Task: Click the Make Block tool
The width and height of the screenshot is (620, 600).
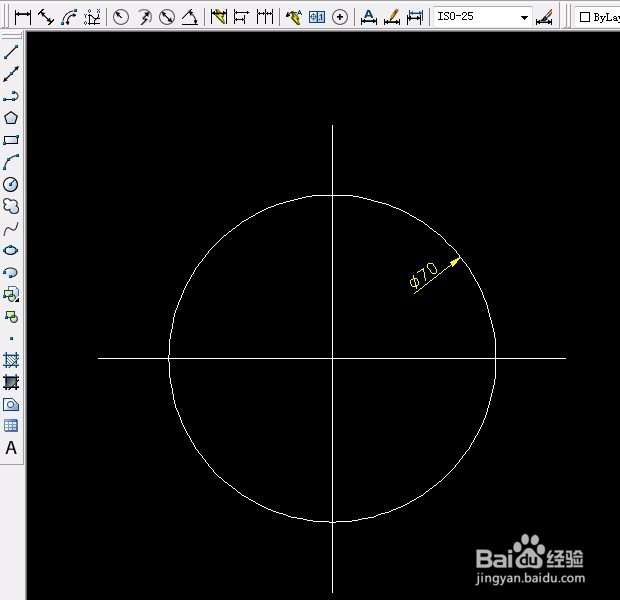Action: pos(11,317)
